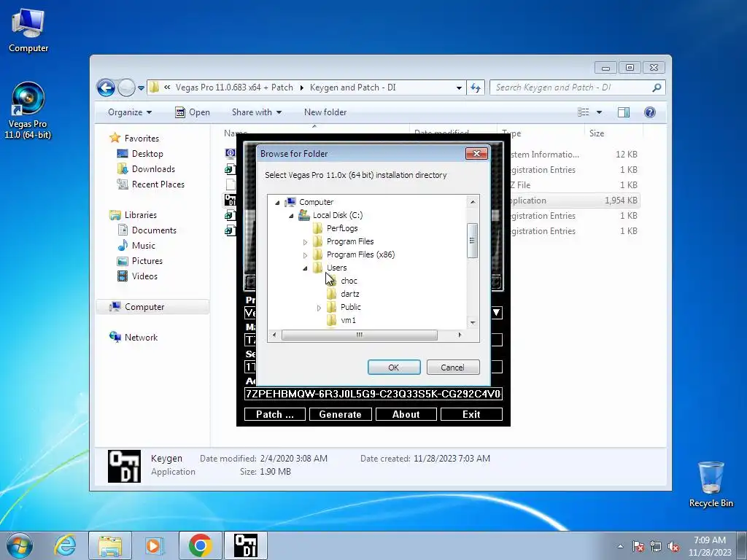Expand the Program Files (x86) node
Viewport: 747px width, 560px height.
pyautogui.click(x=306, y=255)
